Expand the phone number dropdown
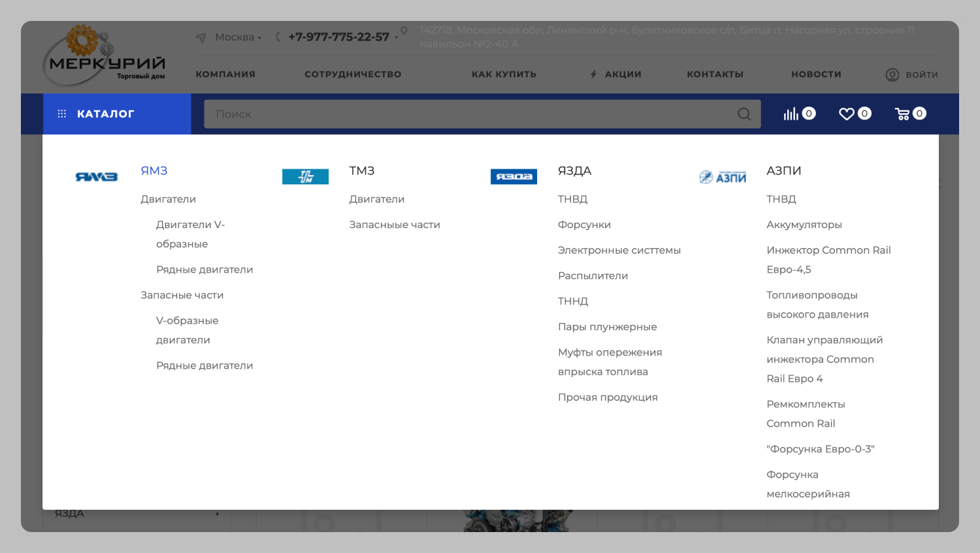 click(x=396, y=37)
